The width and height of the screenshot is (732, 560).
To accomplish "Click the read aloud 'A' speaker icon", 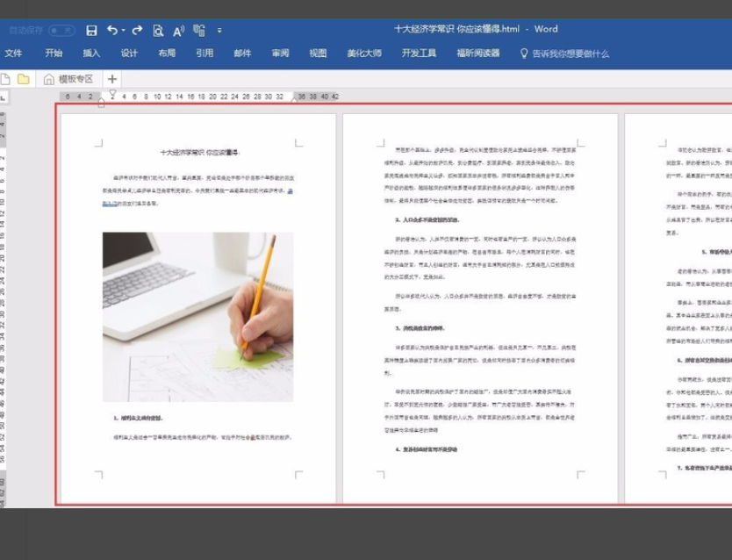I will [178, 31].
